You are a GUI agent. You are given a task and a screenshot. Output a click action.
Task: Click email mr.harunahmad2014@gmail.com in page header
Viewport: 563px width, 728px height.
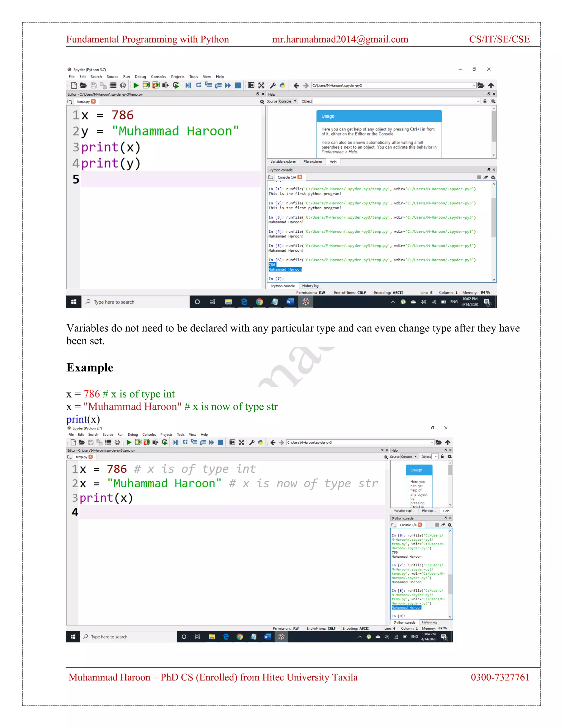pyautogui.click(x=340, y=39)
